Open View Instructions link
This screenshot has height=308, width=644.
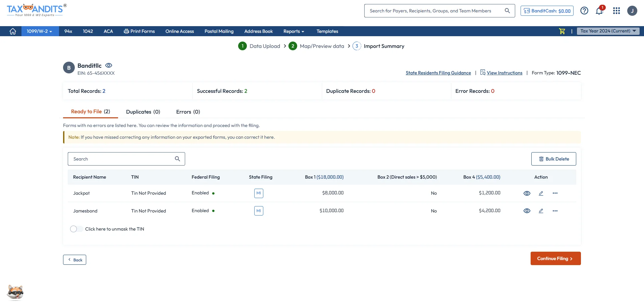coord(501,73)
